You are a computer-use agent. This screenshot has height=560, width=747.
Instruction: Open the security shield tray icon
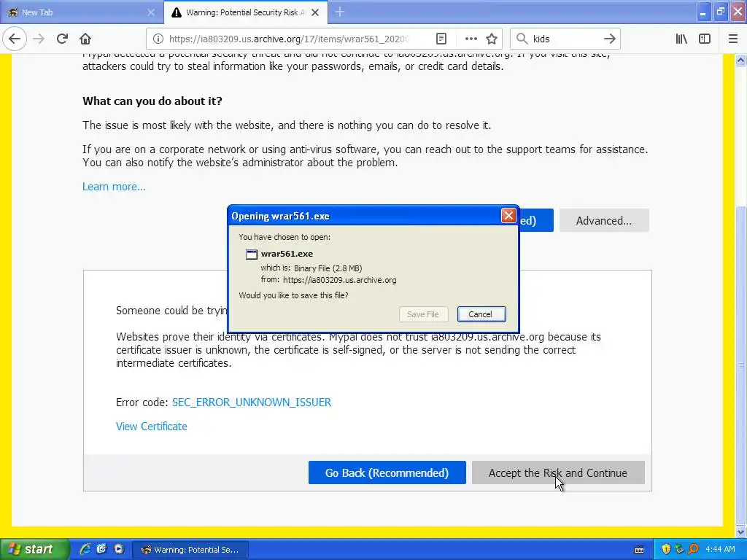pos(666,550)
